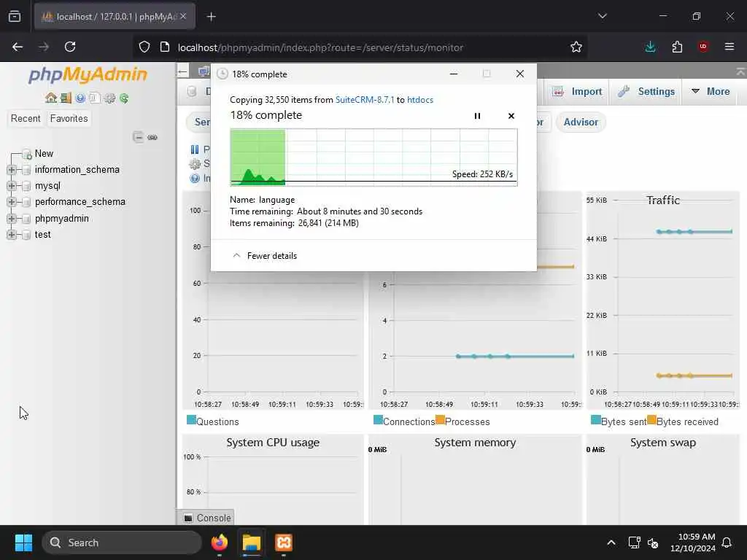Click Firefox in the taskbar
The width and height of the screenshot is (747, 560).
(220, 542)
